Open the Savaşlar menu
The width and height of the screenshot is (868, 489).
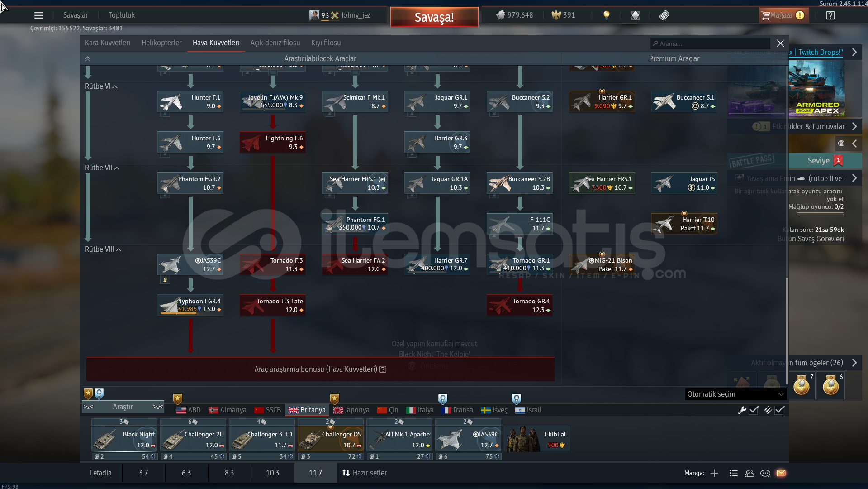pos(76,15)
